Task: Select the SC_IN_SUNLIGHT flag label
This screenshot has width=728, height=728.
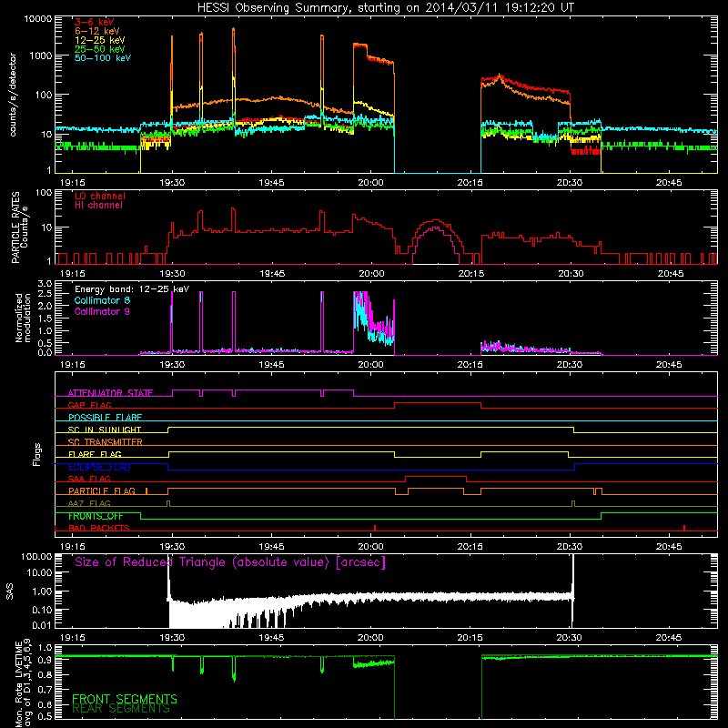Action: point(105,430)
